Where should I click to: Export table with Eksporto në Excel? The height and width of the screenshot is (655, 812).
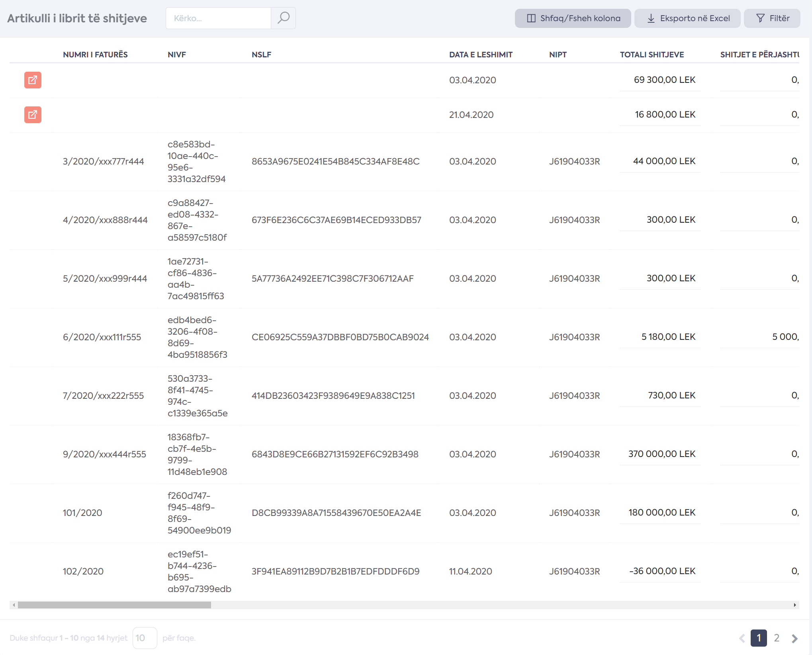pos(687,18)
